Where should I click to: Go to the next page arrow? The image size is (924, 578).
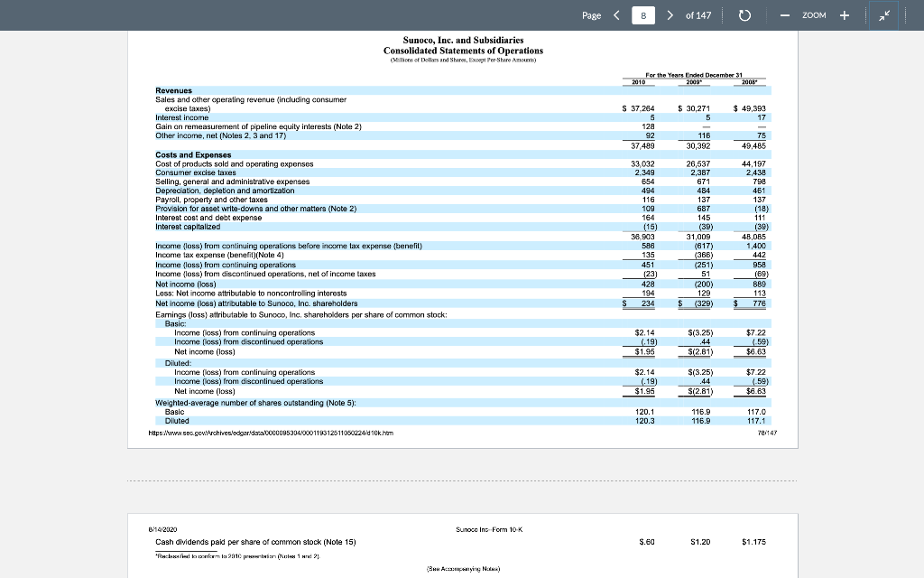[670, 15]
